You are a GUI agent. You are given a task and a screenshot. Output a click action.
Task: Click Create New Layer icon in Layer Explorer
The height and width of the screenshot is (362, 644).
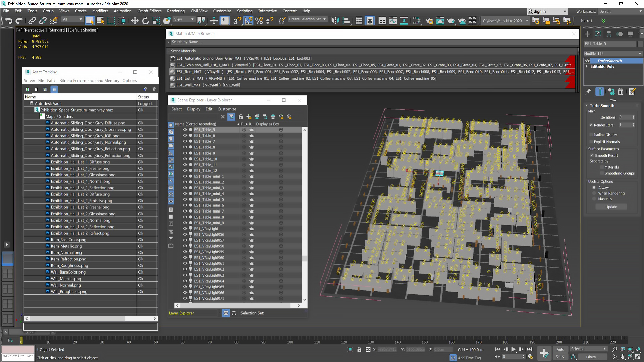[x=249, y=117]
